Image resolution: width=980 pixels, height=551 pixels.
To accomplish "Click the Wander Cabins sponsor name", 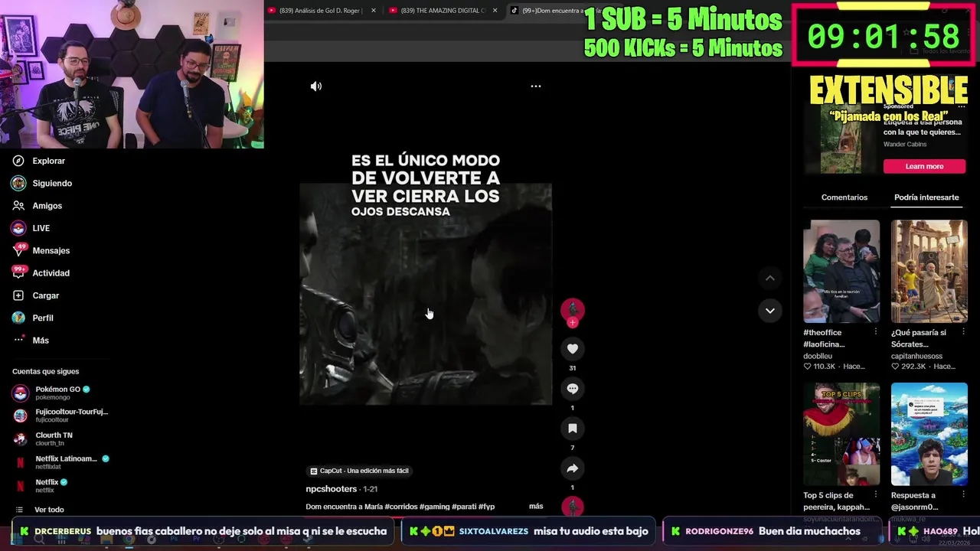I will click(x=905, y=144).
